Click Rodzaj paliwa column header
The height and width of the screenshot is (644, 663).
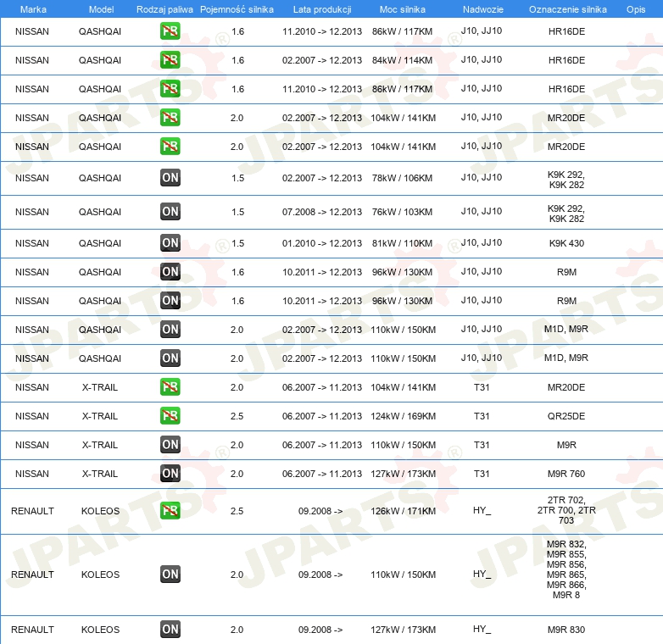pos(164,9)
